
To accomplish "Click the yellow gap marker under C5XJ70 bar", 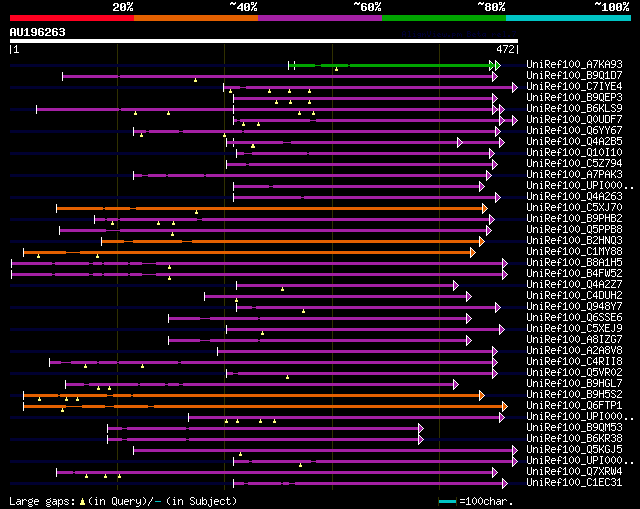I will pos(196,212).
